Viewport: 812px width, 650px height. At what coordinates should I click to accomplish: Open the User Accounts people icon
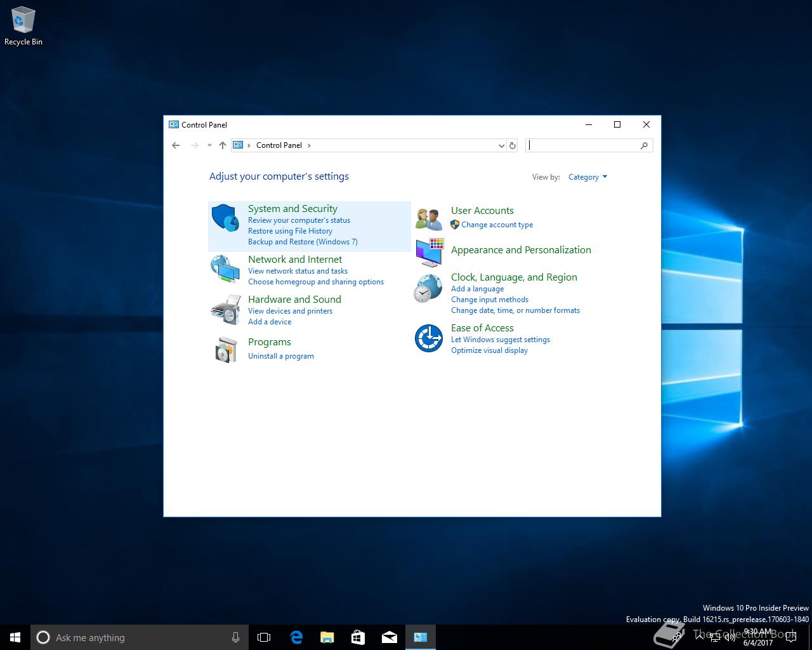pyautogui.click(x=429, y=219)
